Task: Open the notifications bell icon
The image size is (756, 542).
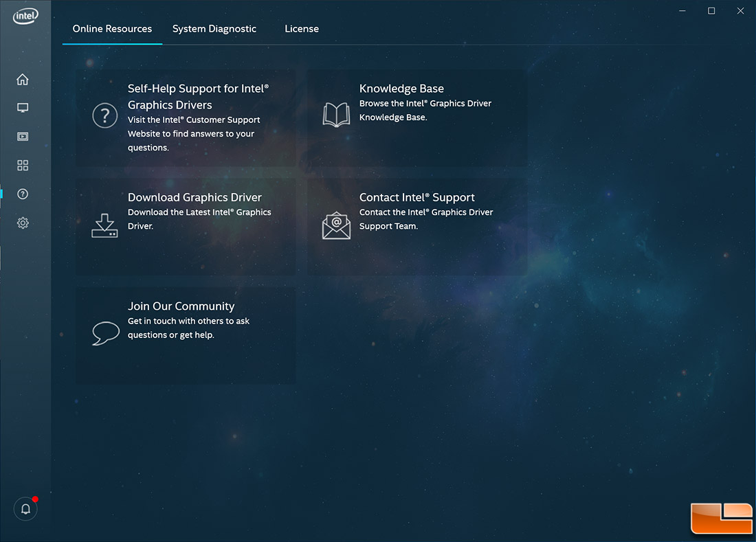Action: (25, 509)
